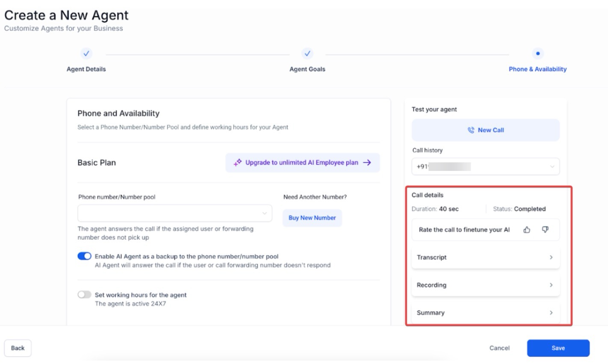Click the sparkle icon on upgrade banner
The height and width of the screenshot is (364, 608).
point(238,162)
